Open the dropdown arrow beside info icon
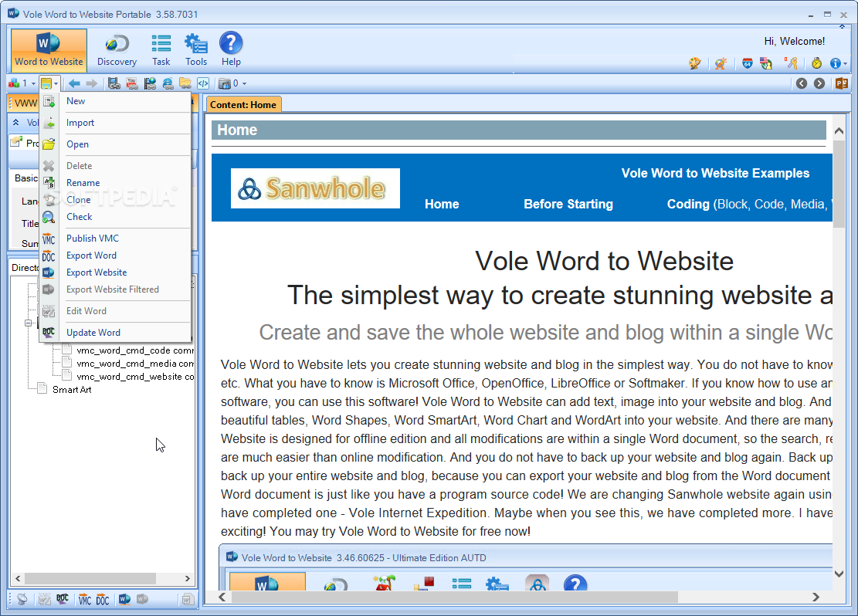Image resolution: width=858 pixels, height=616 pixels. click(x=846, y=64)
